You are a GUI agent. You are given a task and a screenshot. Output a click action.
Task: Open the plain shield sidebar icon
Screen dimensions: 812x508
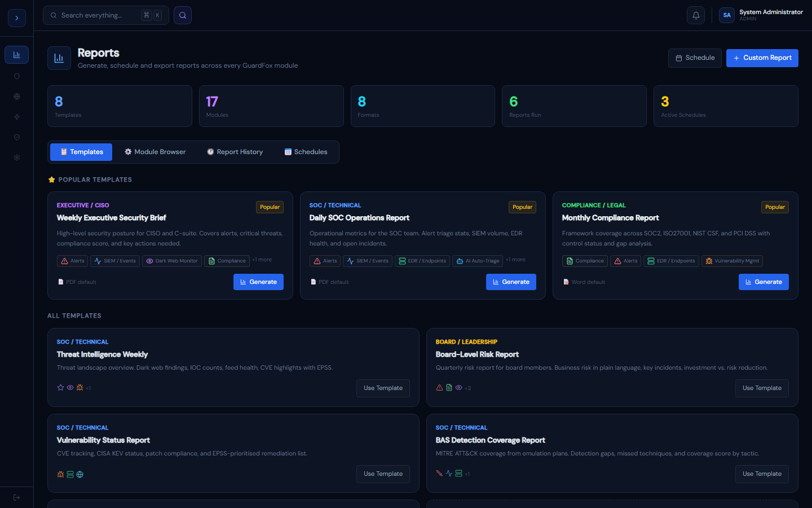(x=17, y=76)
